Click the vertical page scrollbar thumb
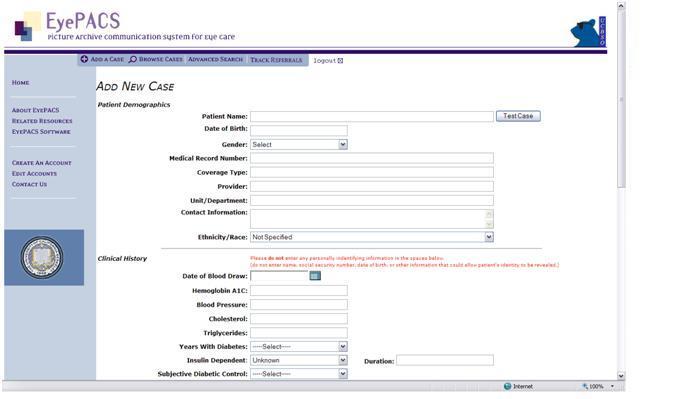Viewport: 683px width, 399px height. [x=621, y=99]
